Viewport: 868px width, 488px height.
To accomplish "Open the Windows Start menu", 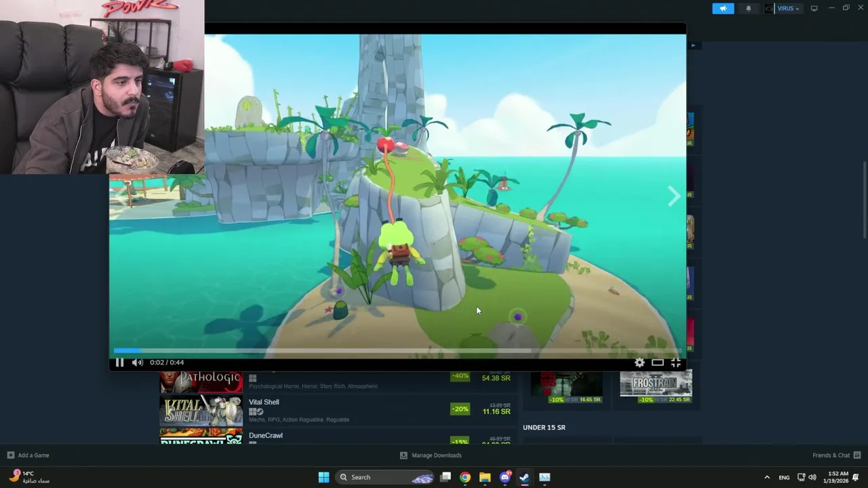I will click(x=323, y=477).
